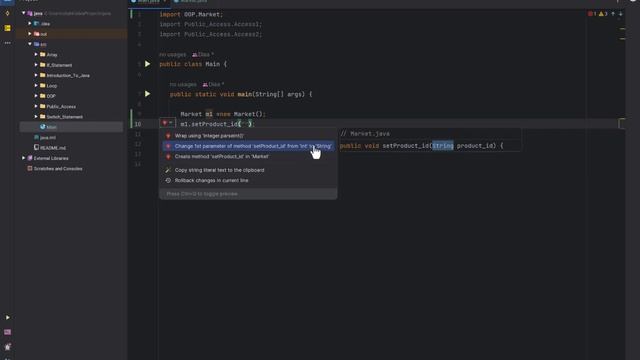Jump to next highlighted problem arrow

click(x=620, y=14)
